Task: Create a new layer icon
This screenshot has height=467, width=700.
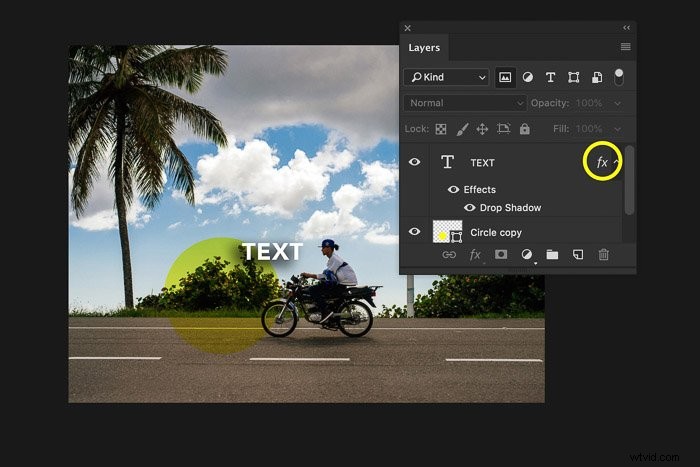Action: click(578, 254)
